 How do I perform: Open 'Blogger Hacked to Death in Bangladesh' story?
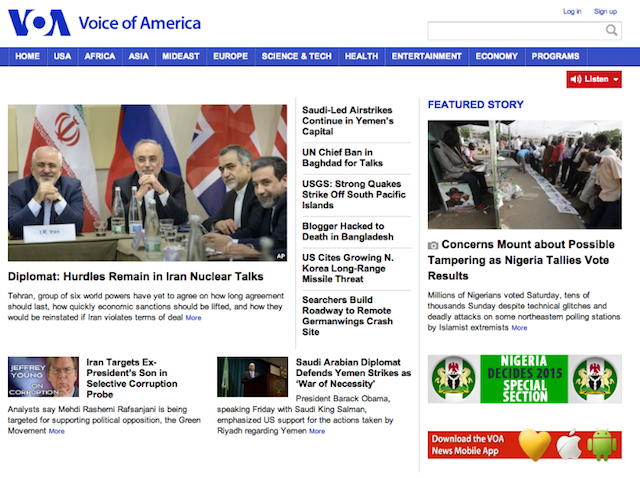click(x=348, y=231)
